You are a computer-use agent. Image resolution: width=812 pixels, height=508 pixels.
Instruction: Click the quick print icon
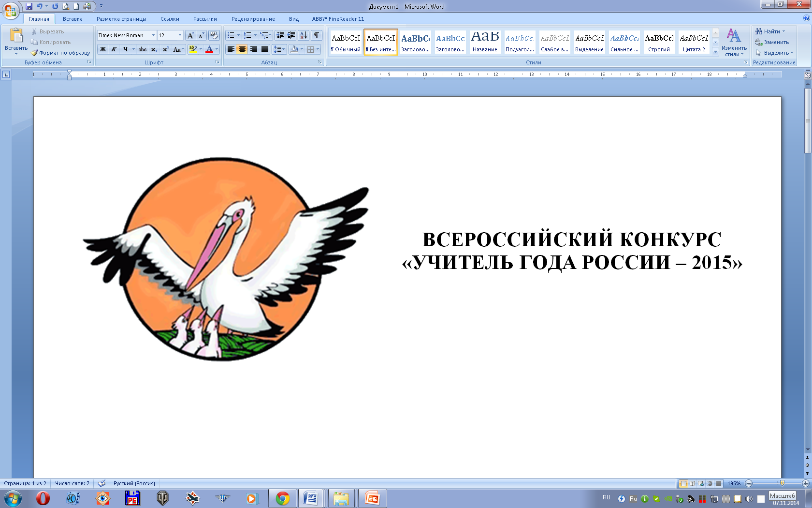(x=87, y=6)
